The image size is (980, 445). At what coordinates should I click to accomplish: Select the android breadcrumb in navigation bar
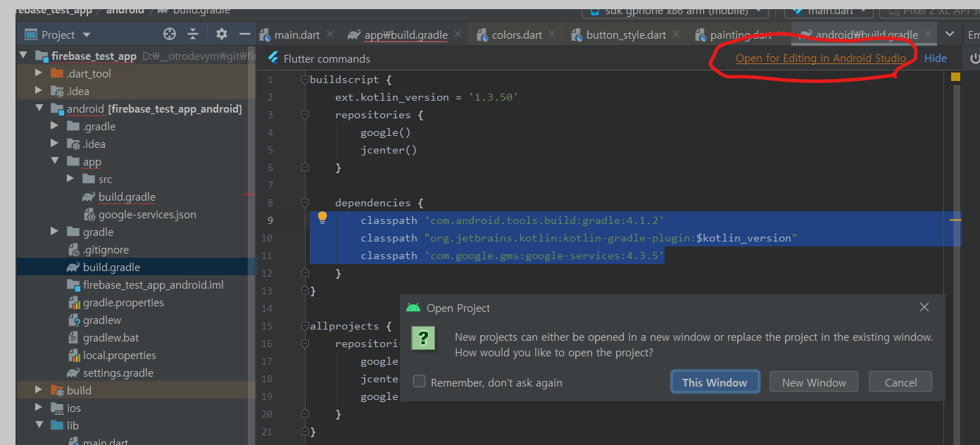coord(126,10)
